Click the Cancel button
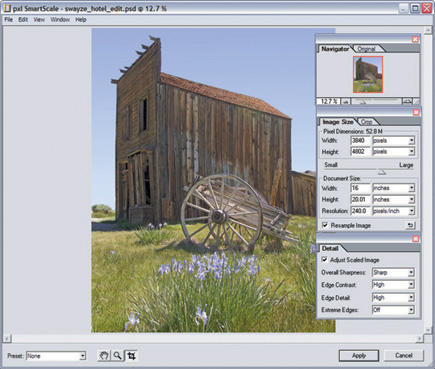Viewport: 435px width, 369px height. coord(404,356)
